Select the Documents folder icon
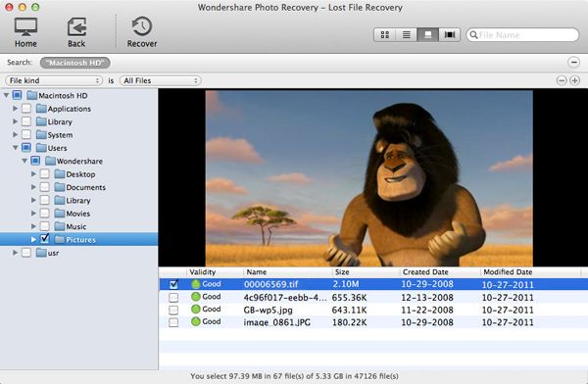This screenshot has height=384, width=588. click(x=60, y=187)
